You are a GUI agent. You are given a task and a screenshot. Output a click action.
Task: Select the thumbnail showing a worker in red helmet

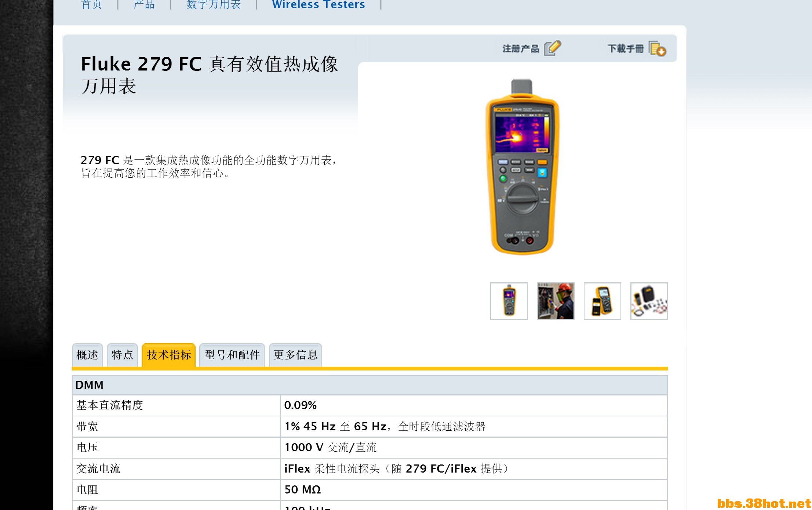[556, 301]
